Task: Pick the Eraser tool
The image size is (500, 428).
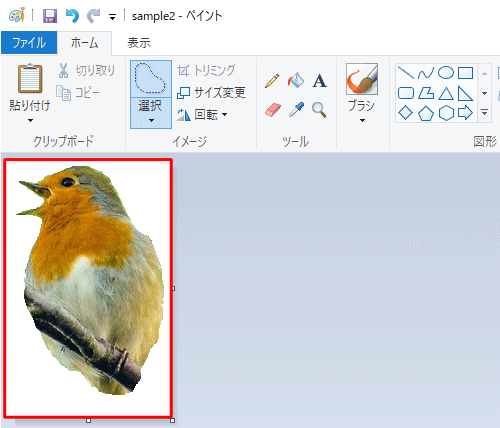Action: coord(273,110)
